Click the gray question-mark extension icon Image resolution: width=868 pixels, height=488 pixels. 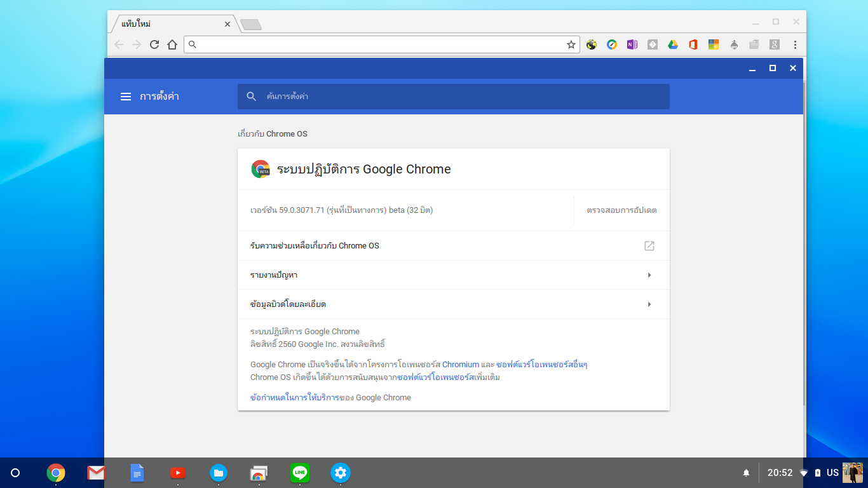653,44
